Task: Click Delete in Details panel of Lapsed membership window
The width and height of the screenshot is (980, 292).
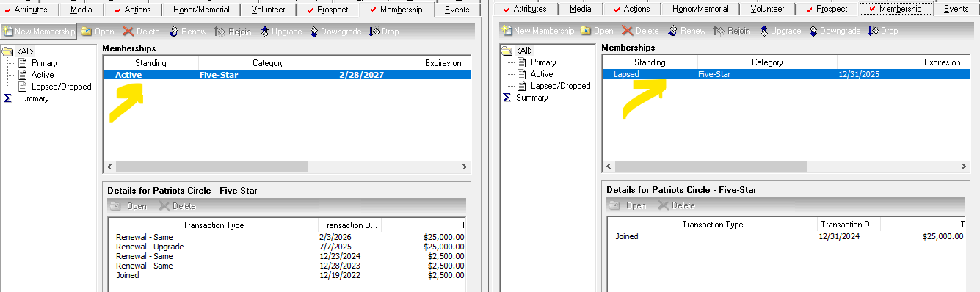Action: 675,205
